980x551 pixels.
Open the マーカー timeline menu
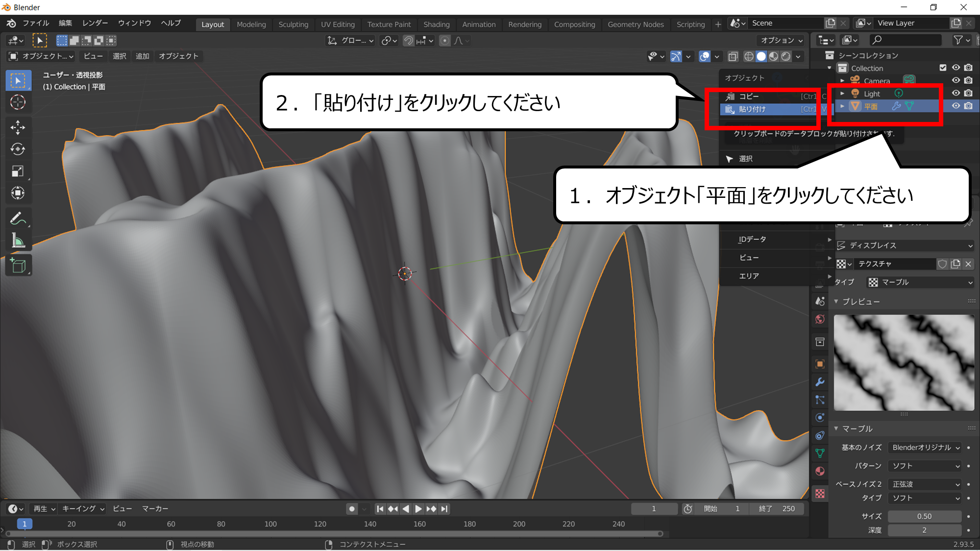click(x=155, y=509)
